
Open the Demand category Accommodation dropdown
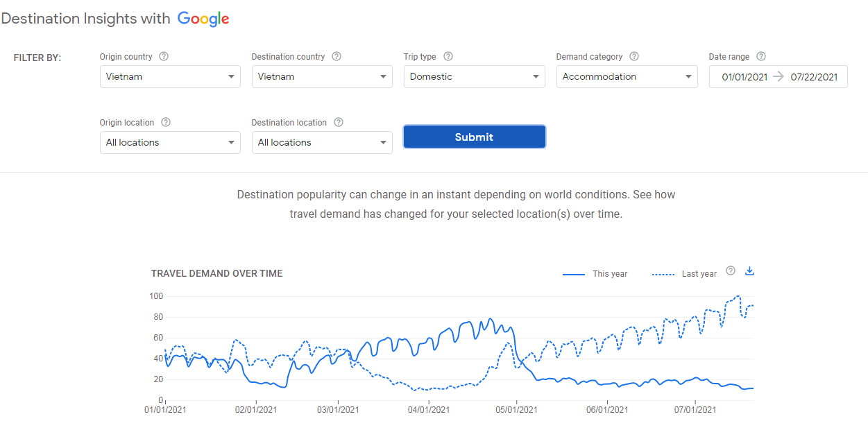(x=627, y=77)
